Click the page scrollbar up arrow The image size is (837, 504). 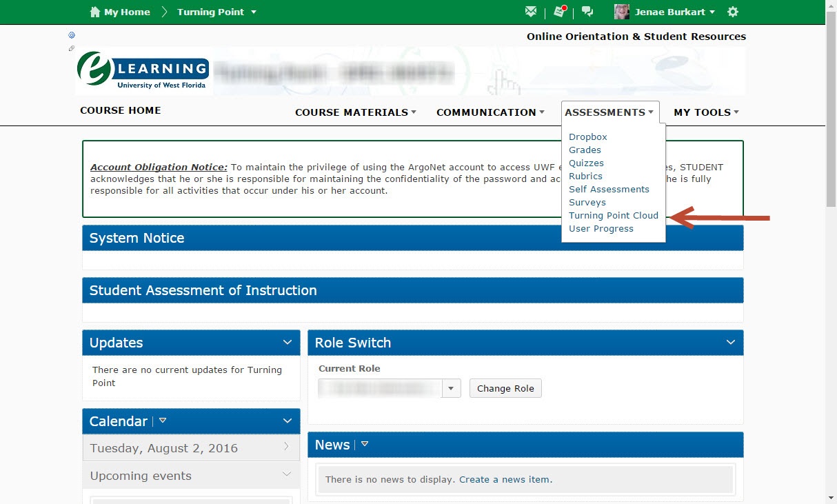[x=831, y=6]
